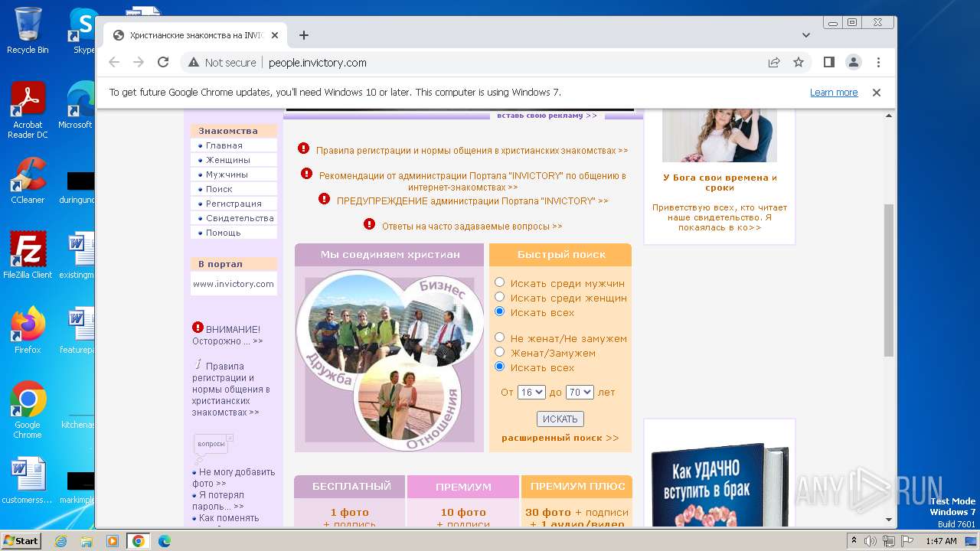Open FileZilla Client desktop icon

click(28, 255)
